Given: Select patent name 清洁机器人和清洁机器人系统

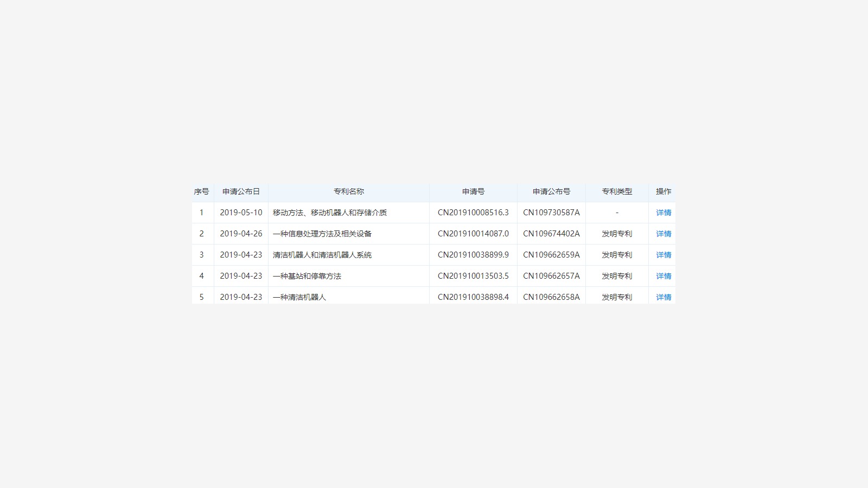Looking at the screenshot, I should coord(322,255).
